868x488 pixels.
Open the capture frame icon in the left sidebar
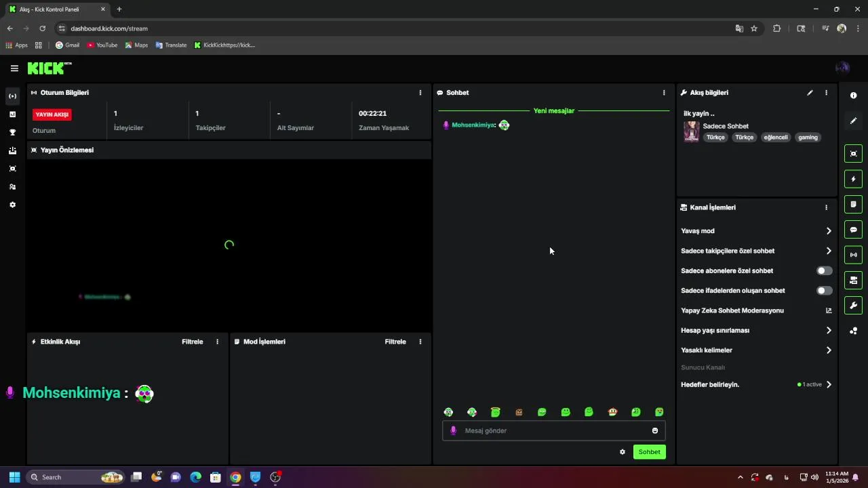pyautogui.click(x=12, y=169)
